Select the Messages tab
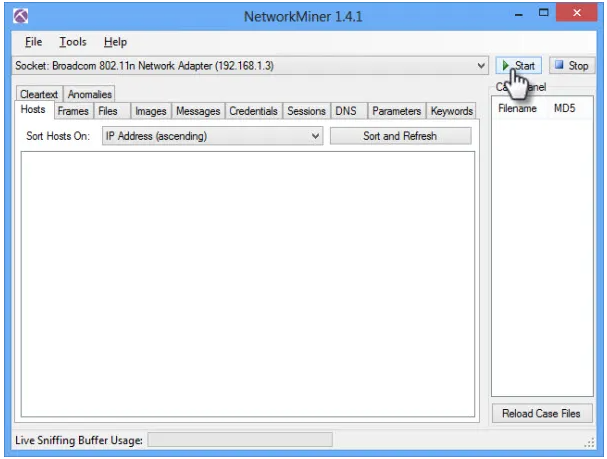The image size is (607, 459). point(197,111)
